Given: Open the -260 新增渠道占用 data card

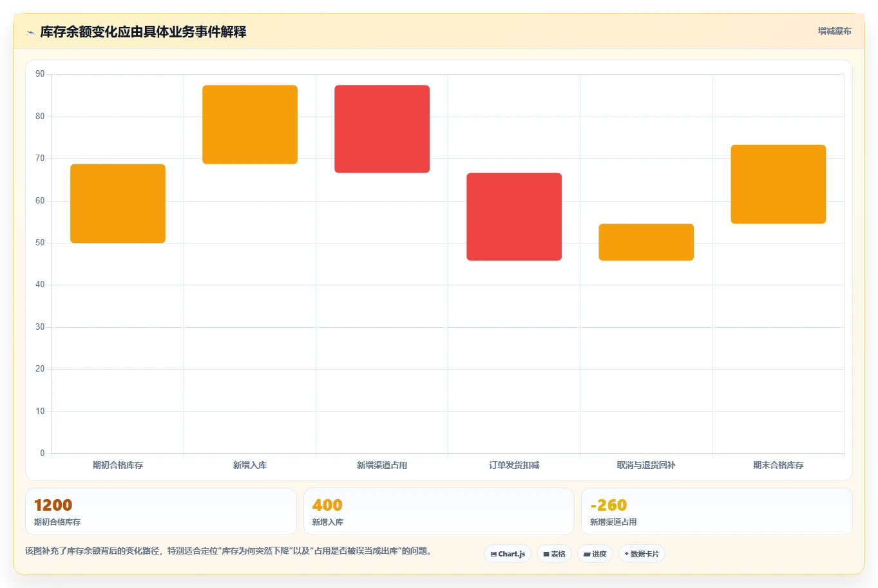Looking at the screenshot, I should [x=716, y=511].
